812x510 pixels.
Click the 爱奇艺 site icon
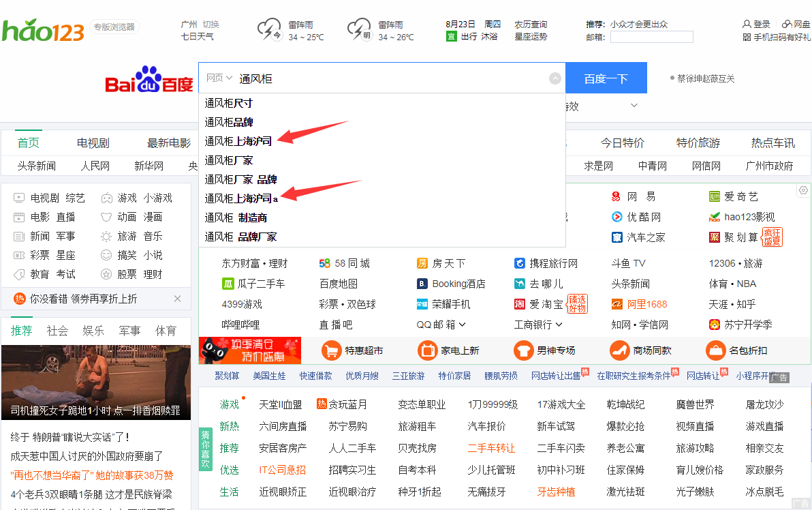(715, 196)
